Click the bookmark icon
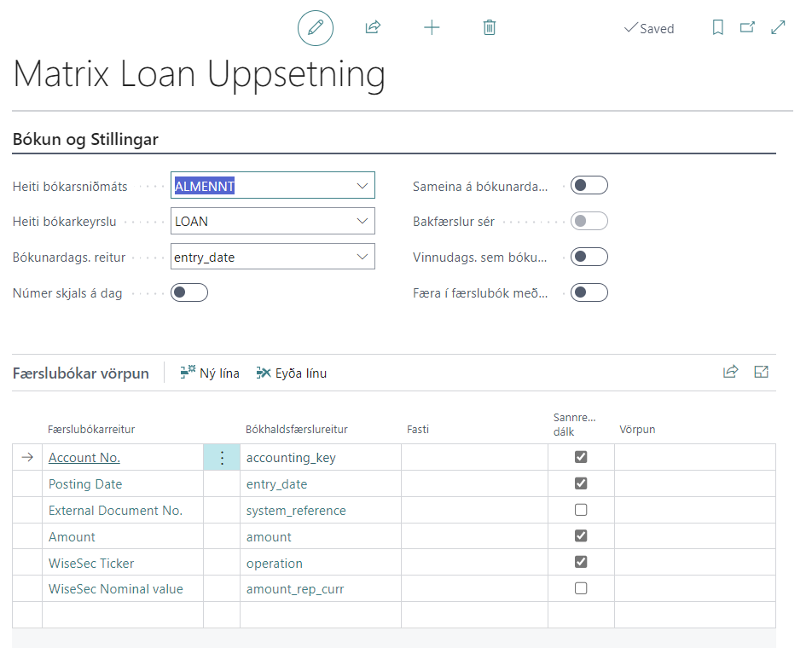812x648 pixels. 717,28
